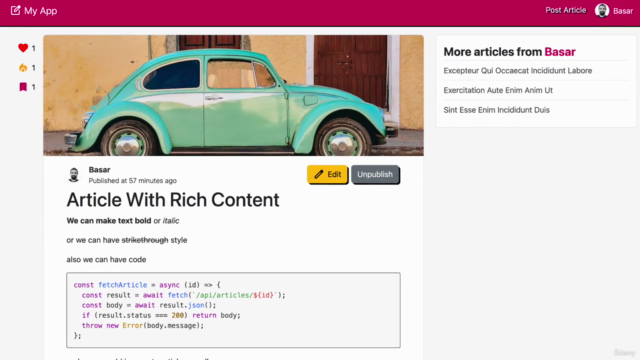This screenshot has width=640, height=360.
Task: Open author Basar's profile name
Action: [x=99, y=170]
